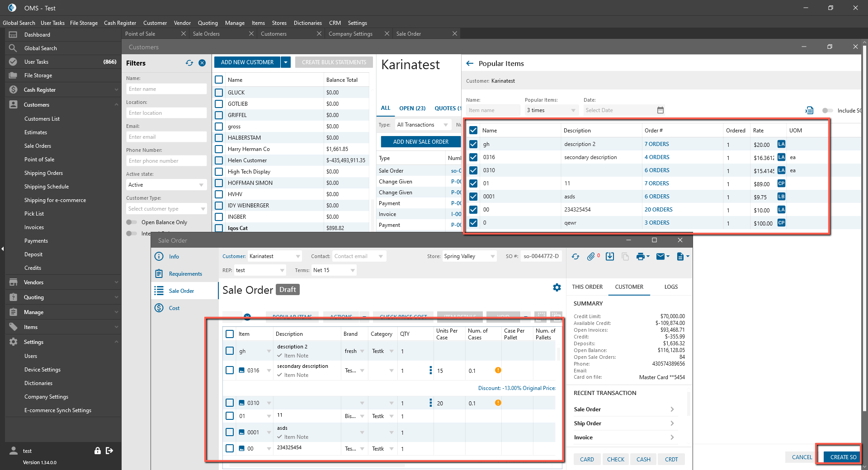This screenshot has height=470, width=868.
Task: Open the 20 ORDERS link
Action: pos(658,210)
